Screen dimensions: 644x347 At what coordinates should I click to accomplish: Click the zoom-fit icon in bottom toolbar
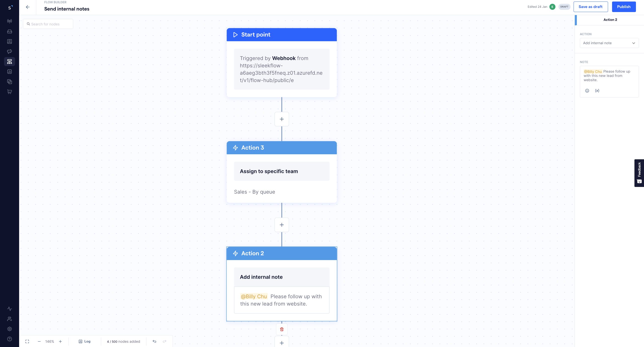[x=26, y=341]
